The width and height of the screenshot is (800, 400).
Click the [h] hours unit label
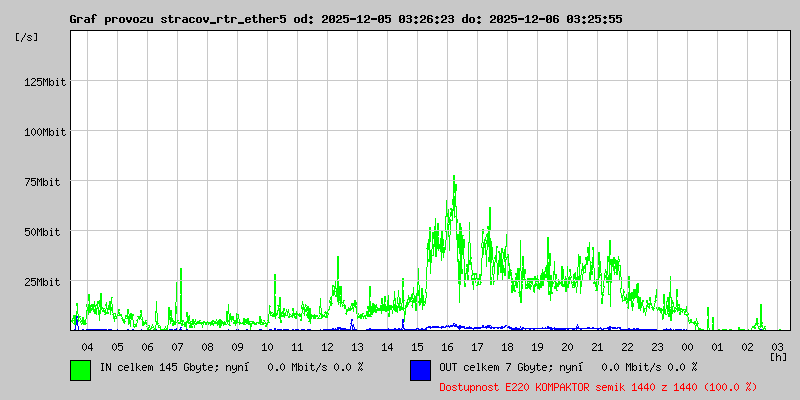point(778,357)
